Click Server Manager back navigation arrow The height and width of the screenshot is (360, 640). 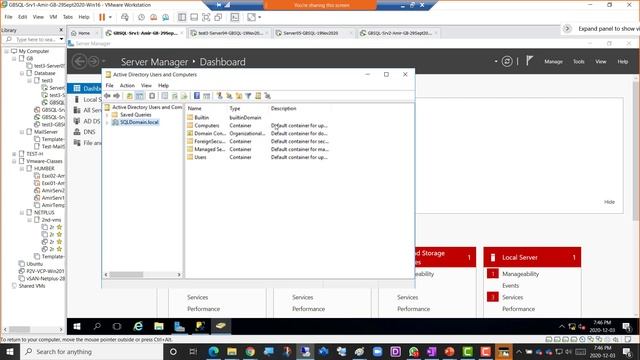[x=80, y=62]
